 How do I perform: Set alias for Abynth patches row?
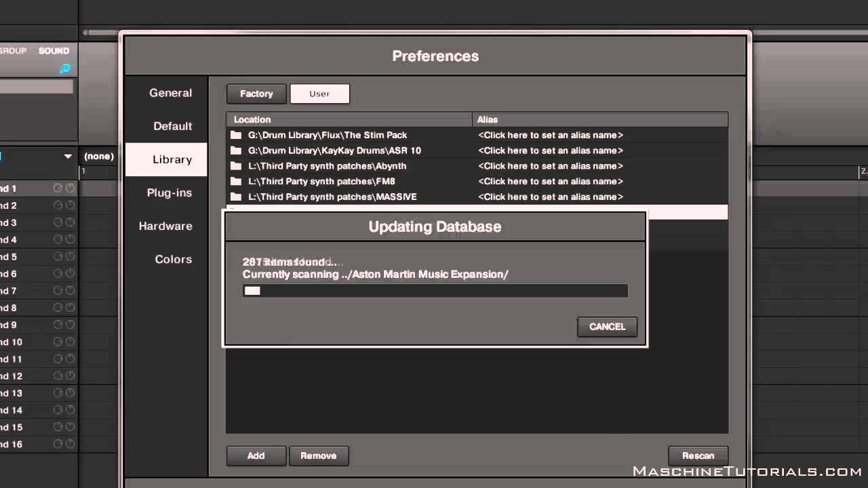click(551, 166)
